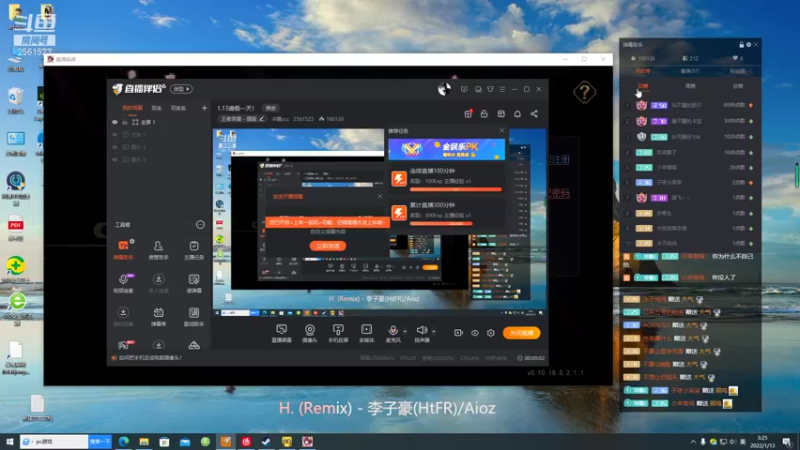The height and width of the screenshot is (450, 800).
Task: Open the settings gear beside the stop-live button
Action: [x=491, y=333]
